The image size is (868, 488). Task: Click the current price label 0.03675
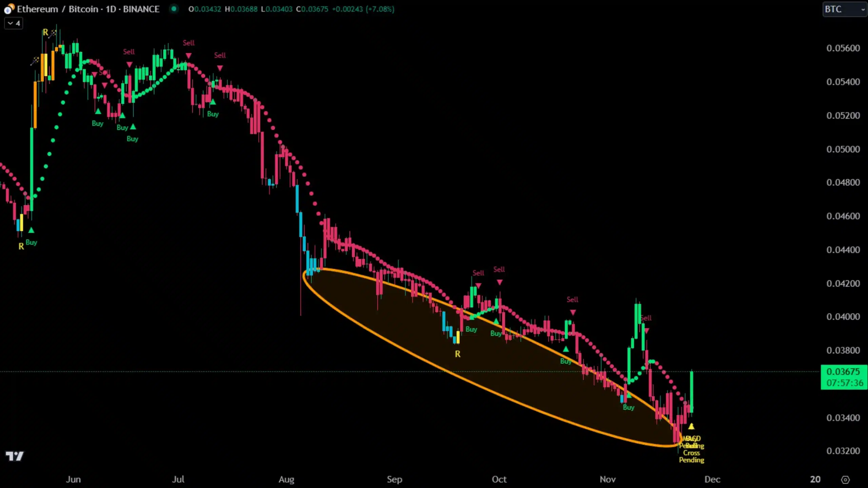click(x=843, y=372)
